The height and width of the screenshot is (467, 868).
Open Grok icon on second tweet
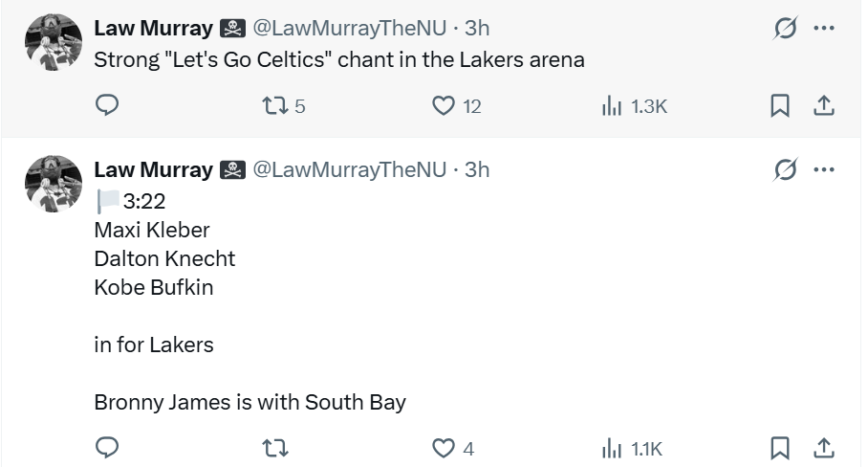786,170
